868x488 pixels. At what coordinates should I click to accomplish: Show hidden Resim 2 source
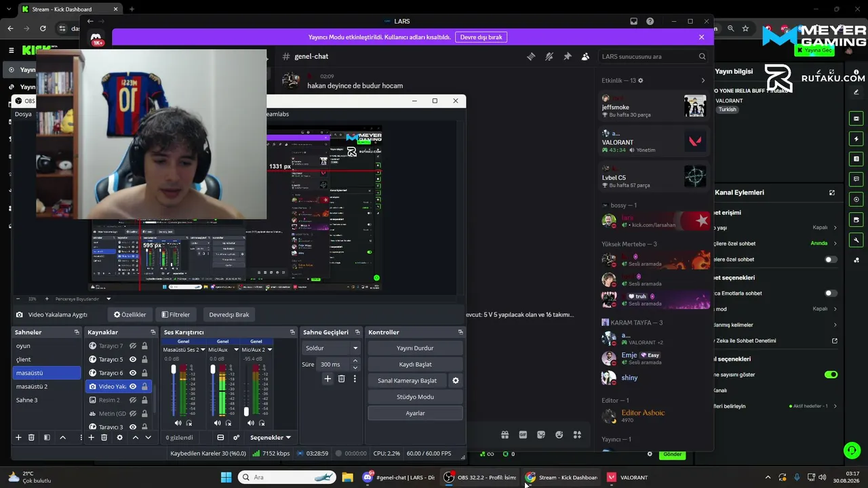pyautogui.click(x=133, y=400)
